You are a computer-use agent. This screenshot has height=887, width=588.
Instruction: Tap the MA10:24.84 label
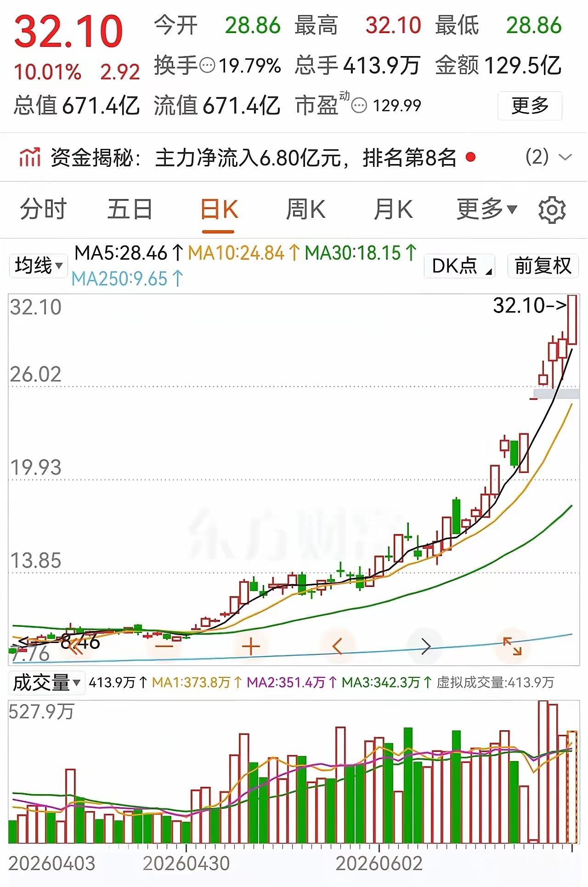coord(244,253)
